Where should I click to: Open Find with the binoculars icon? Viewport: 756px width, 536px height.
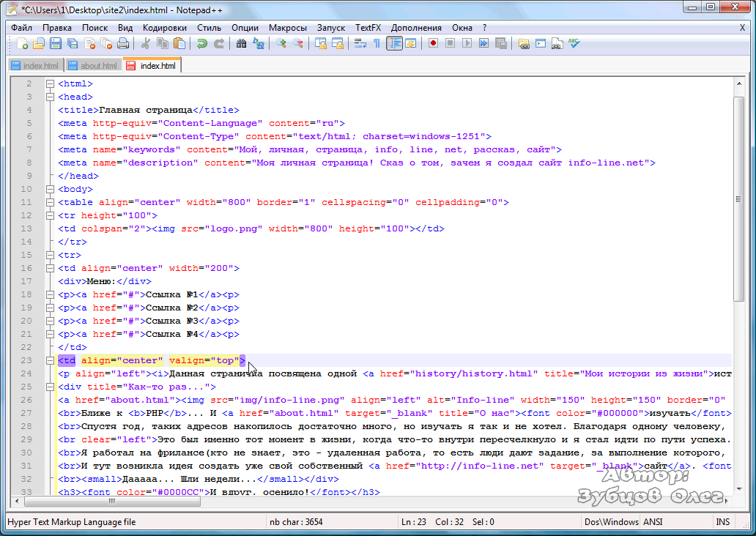click(x=241, y=44)
